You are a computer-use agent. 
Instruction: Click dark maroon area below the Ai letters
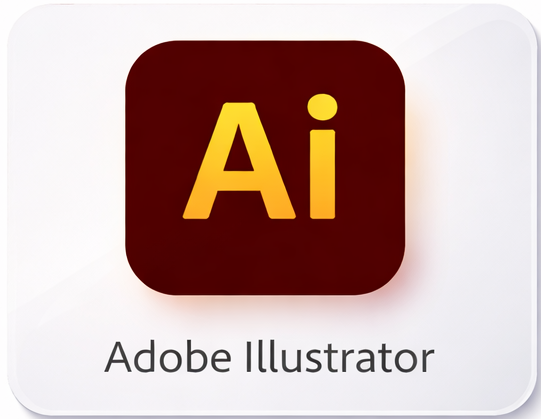265,257
